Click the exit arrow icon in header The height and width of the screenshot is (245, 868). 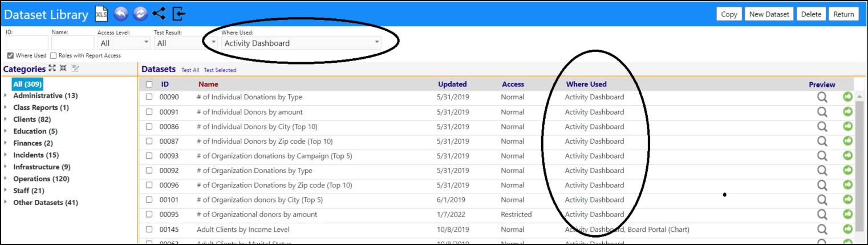[179, 14]
